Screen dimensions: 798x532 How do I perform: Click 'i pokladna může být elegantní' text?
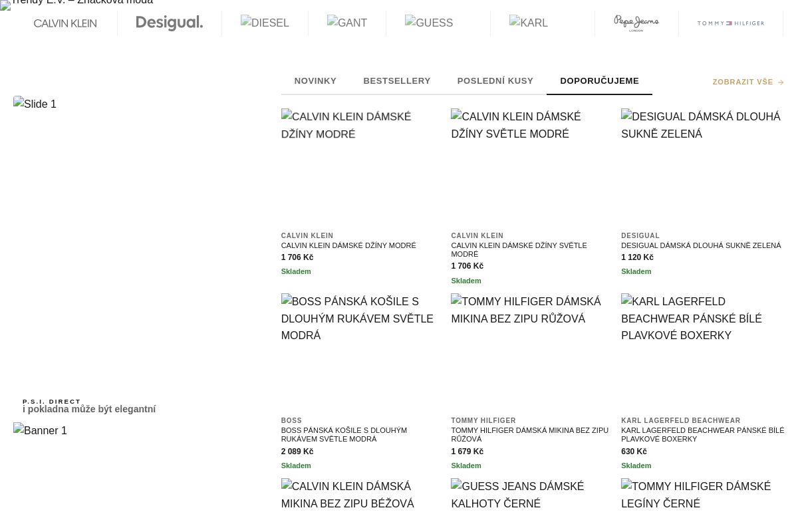89,410
